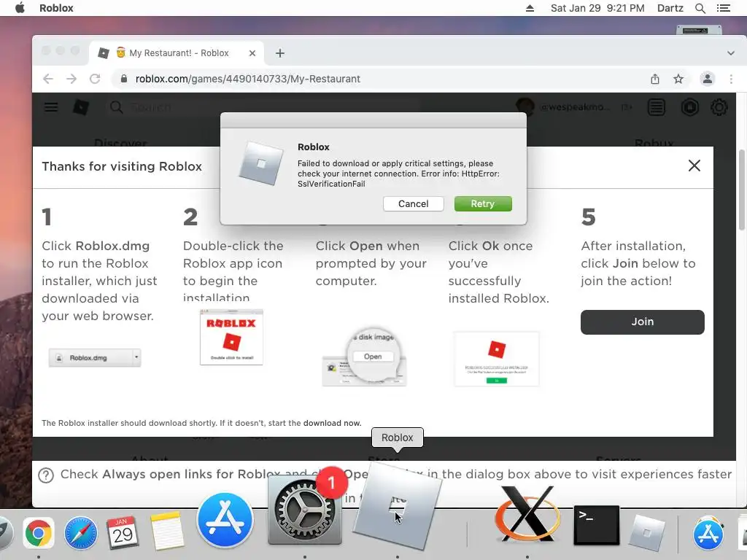Open Control Center list icon in menu bar
The image size is (747, 560).
tap(723, 8)
